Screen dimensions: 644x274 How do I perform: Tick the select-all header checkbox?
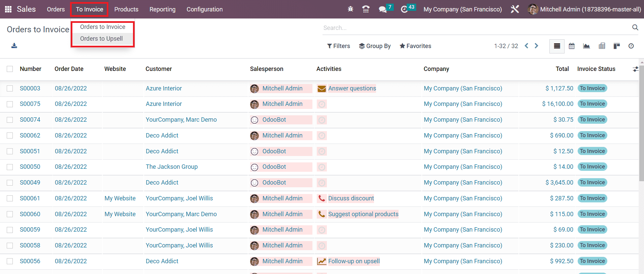(x=10, y=69)
